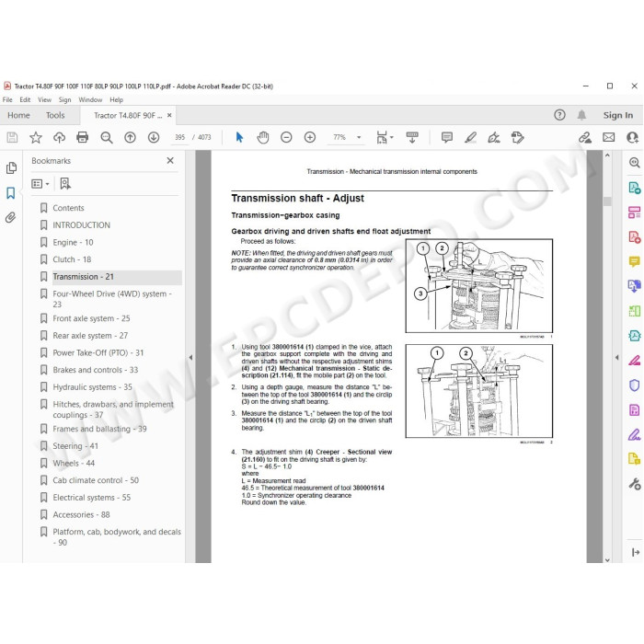Open Front axle system - 25 bookmark
The height and width of the screenshot is (644, 644).
tap(91, 318)
